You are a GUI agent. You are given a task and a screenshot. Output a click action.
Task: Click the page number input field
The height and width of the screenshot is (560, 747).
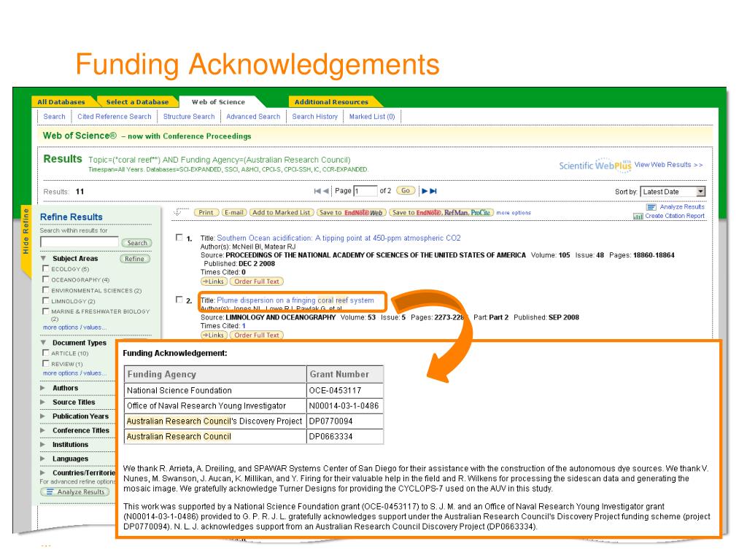pyautogui.click(x=365, y=191)
